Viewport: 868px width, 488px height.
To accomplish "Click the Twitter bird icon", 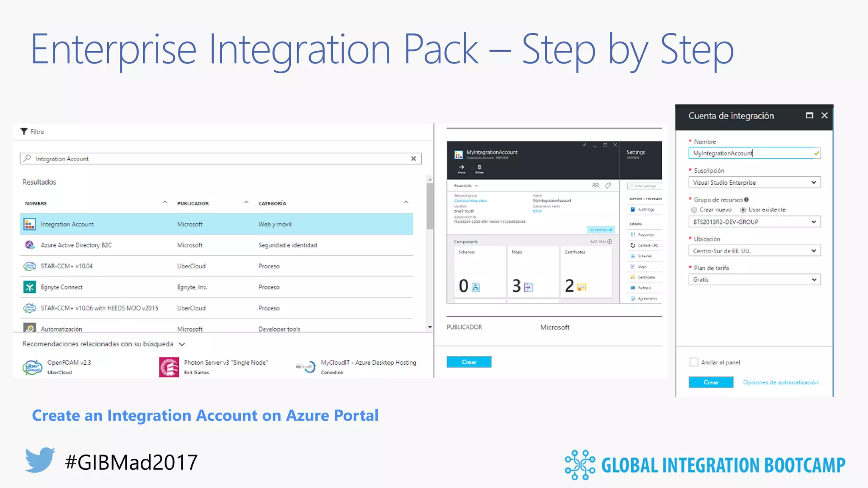I will 40,460.
